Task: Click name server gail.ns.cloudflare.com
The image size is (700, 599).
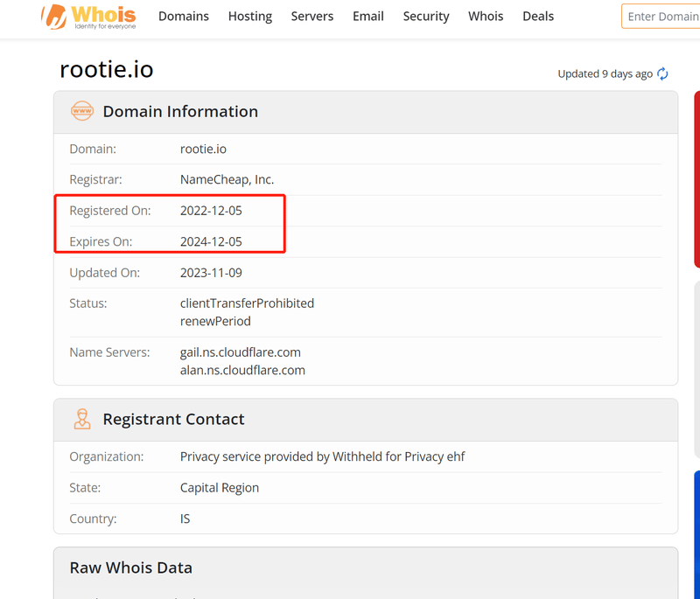Action: click(240, 352)
